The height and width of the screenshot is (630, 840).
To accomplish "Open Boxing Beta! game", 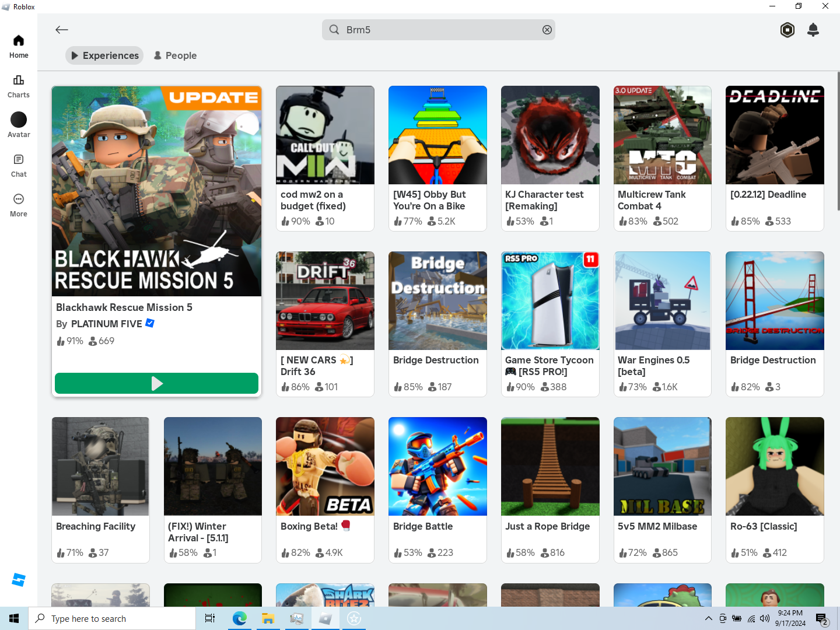I will (x=325, y=490).
